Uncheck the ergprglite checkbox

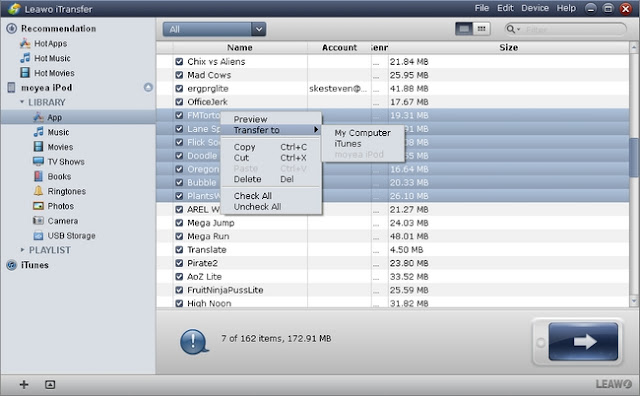click(x=179, y=88)
